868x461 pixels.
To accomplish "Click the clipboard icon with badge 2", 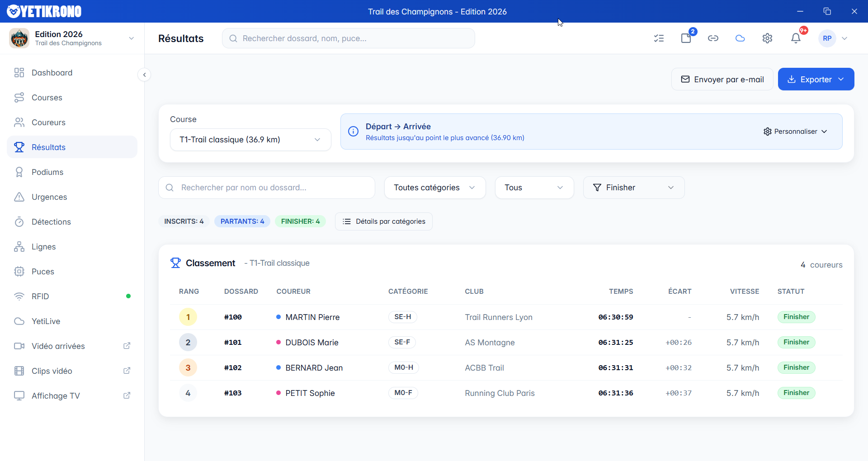I will (x=686, y=38).
